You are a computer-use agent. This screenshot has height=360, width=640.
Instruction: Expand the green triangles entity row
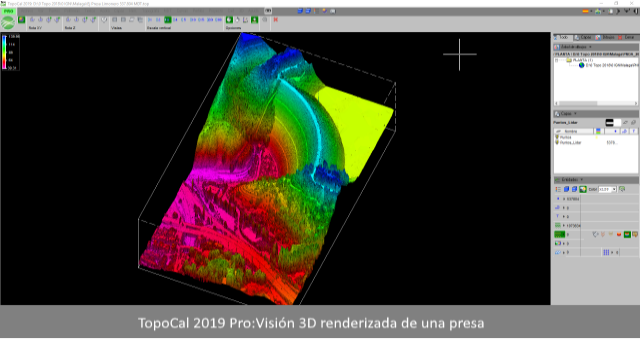[564, 226]
